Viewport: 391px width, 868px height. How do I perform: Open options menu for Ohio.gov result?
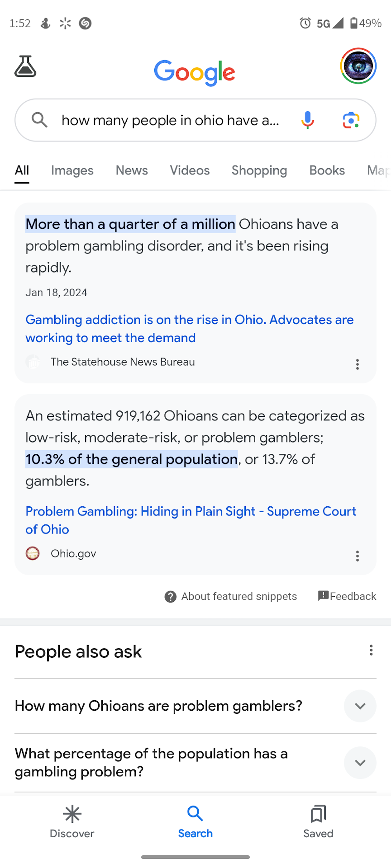358,556
